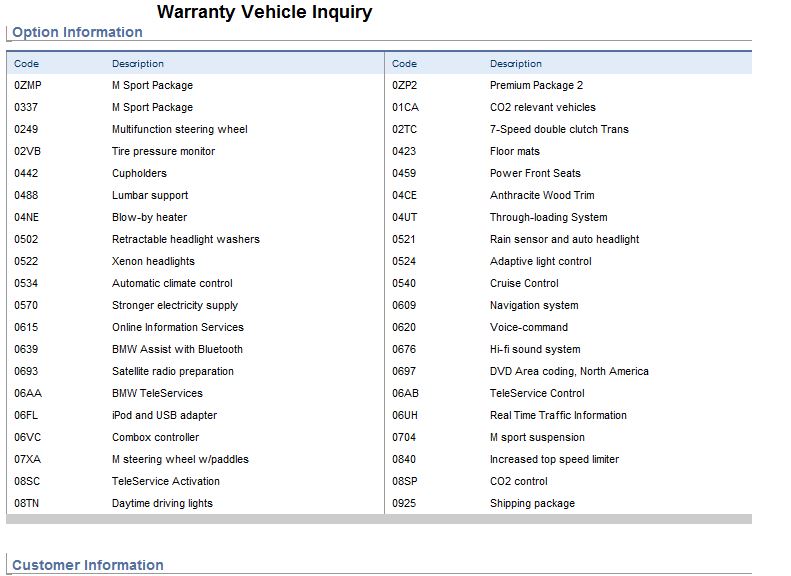Select the 7-Speed double clutch Trans row
Viewport: 791px width, 576px height.
pos(559,130)
